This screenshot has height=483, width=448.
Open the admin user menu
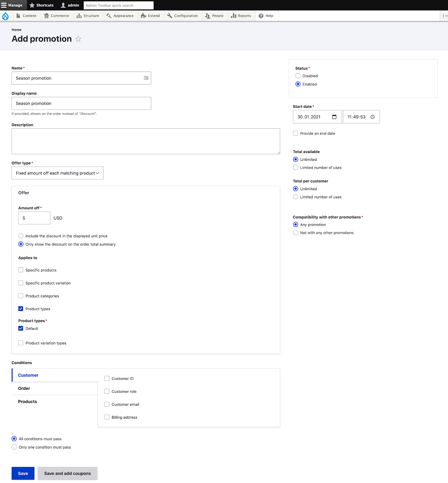click(70, 5)
